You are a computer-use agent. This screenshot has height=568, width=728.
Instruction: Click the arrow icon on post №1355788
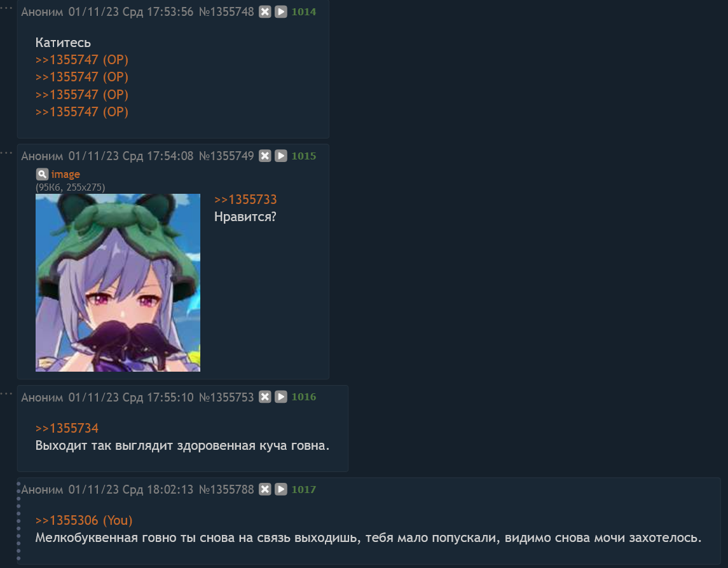[x=281, y=489]
